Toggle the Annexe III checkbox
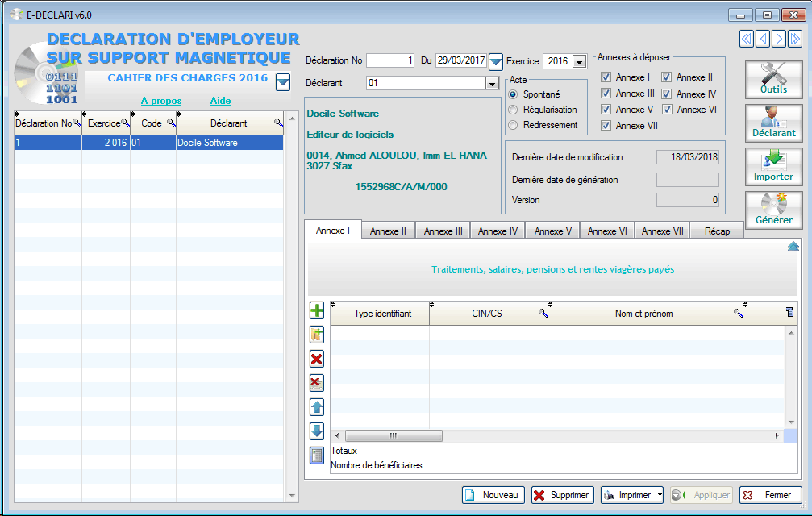This screenshot has height=516, width=812. click(606, 94)
